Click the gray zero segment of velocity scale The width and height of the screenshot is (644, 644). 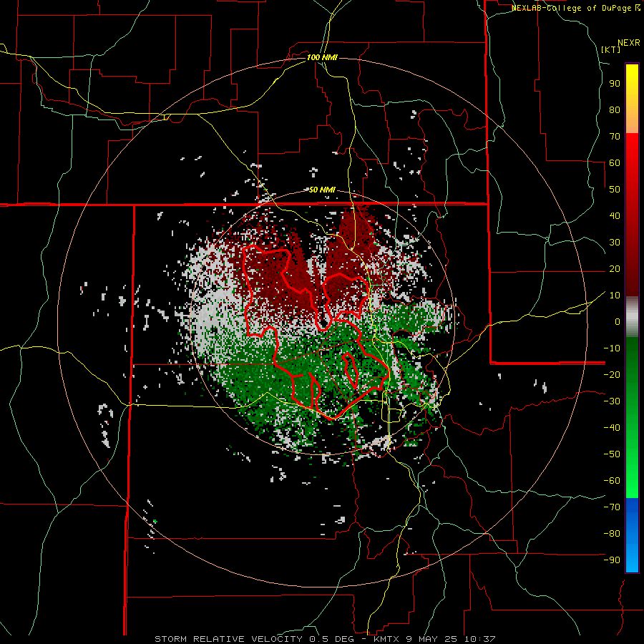click(x=632, y=317)
